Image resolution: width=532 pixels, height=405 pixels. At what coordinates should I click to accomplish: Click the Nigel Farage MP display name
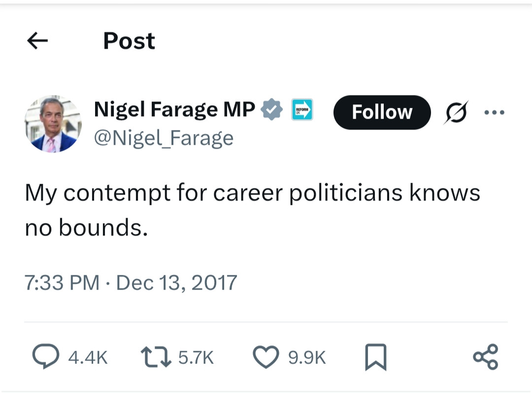174,109
